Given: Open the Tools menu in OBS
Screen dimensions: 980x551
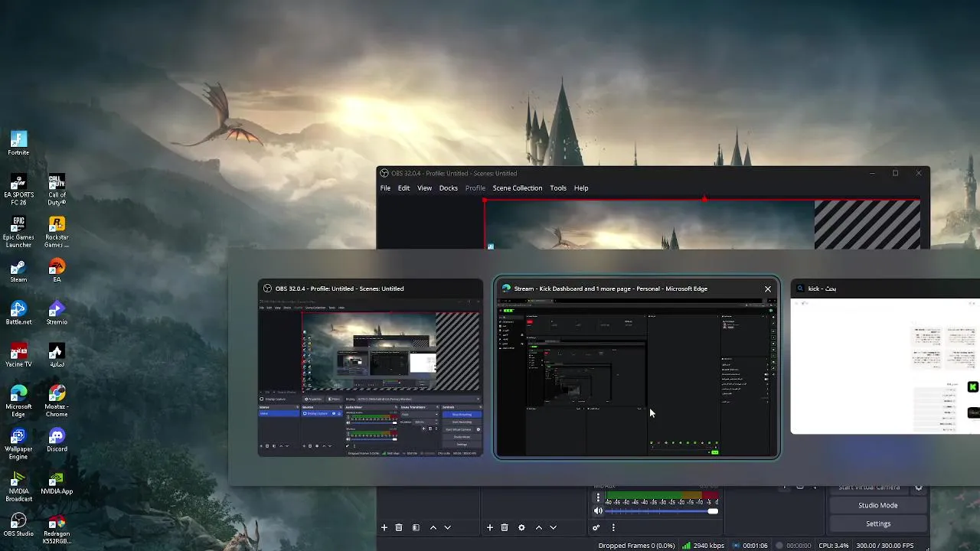Looking at the screenshot, I should click(558, 188).
